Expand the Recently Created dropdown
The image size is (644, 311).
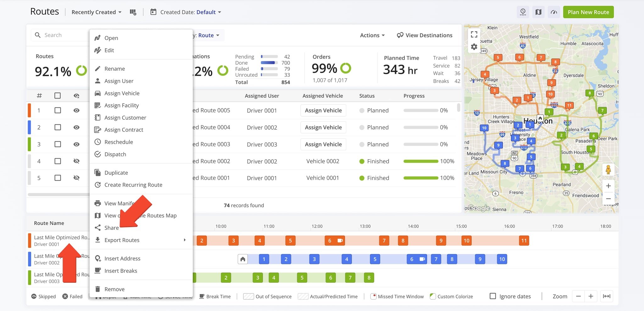pyautogui.click(x=96, y=12)
